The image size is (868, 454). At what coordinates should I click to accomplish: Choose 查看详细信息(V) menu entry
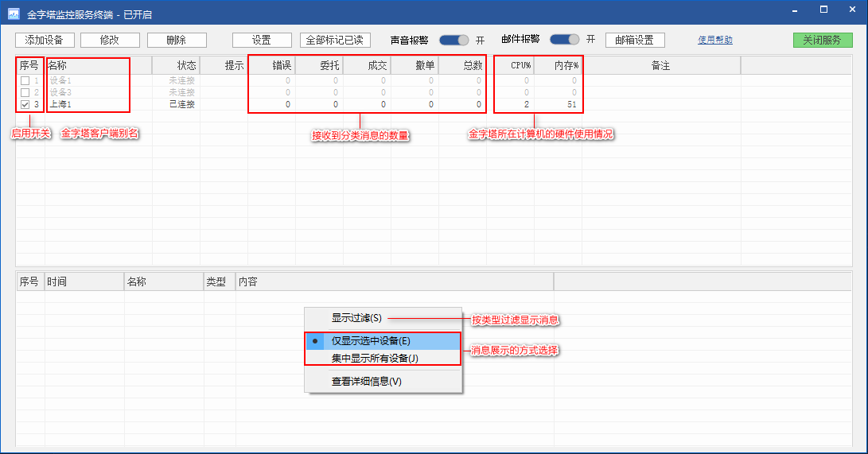tap(383, 382)
